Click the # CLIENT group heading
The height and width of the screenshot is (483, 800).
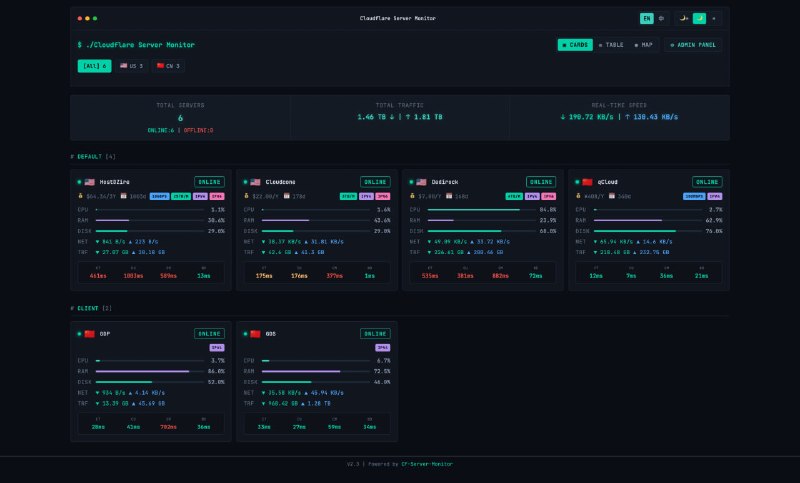click(x=91, y=308)
